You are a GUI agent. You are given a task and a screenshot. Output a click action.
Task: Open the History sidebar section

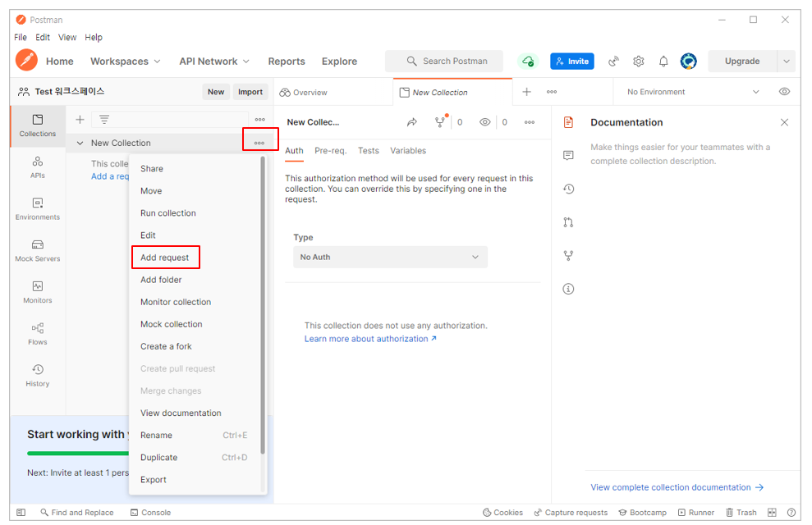(x=37, y=376)
